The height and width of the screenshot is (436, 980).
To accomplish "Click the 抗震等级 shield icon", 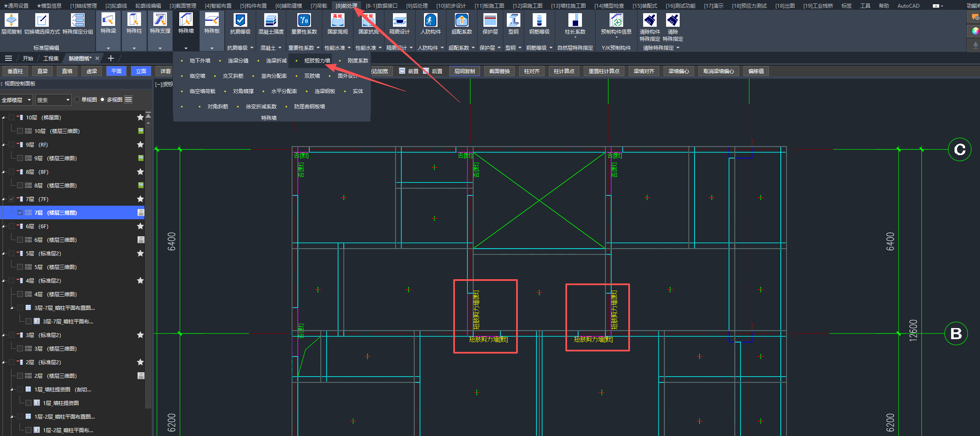I will tap(240, 20).
